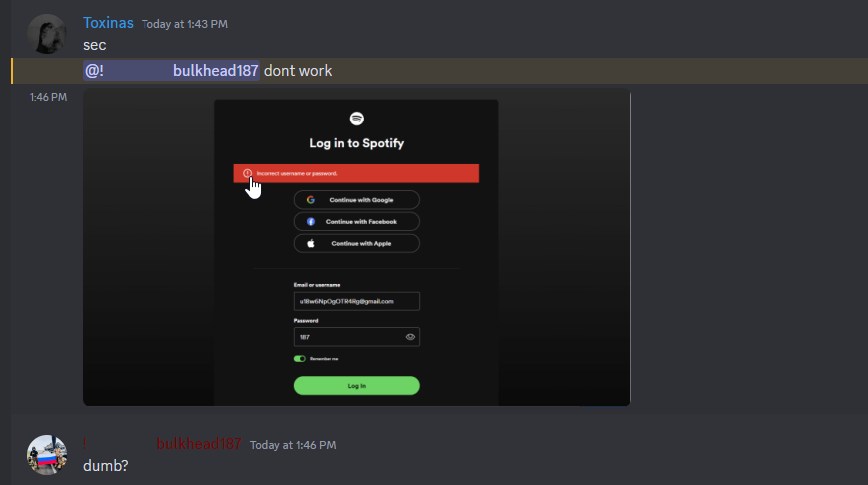Click the Google icon in the login options
Viewport: 868px width, 485px height.
[310, 200]
